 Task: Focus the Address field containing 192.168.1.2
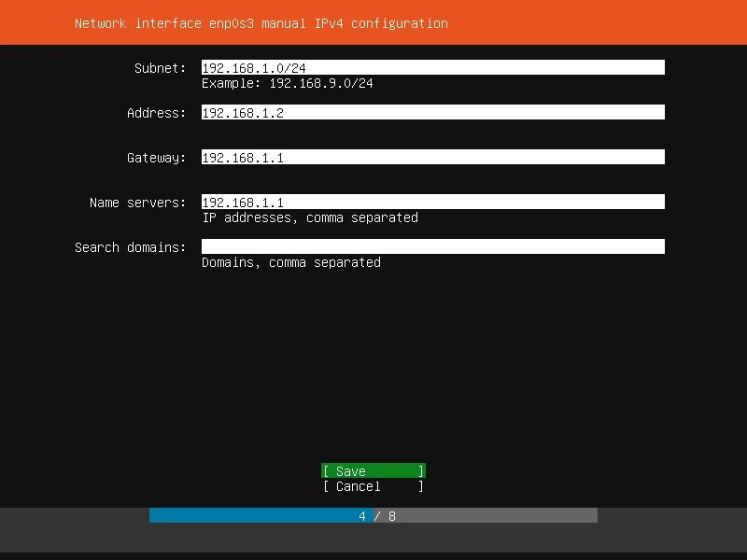[x=433, y=112]
